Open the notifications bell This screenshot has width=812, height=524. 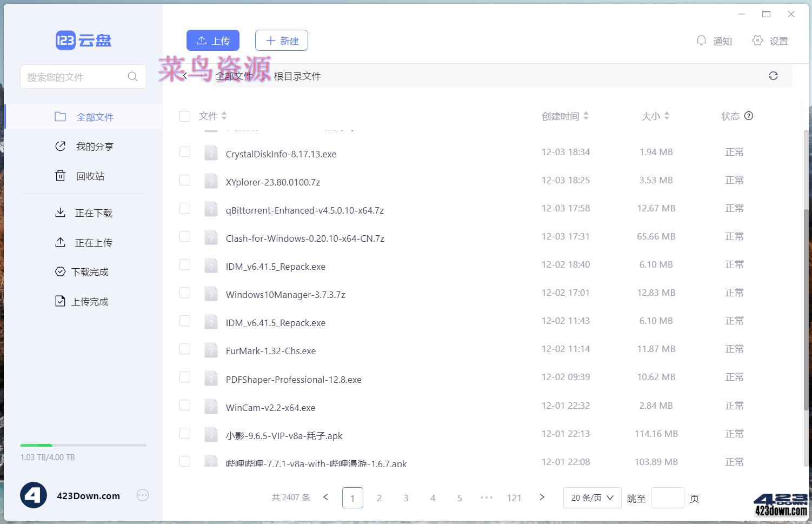(702, 40)
